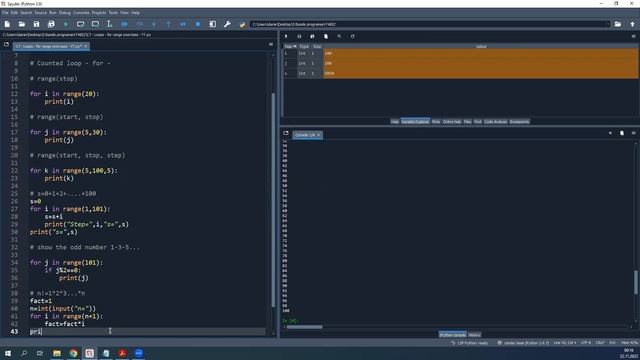Switch to the Code Analysis tab
The width and height of the screenshot is (640, 360).
[496, 122]
